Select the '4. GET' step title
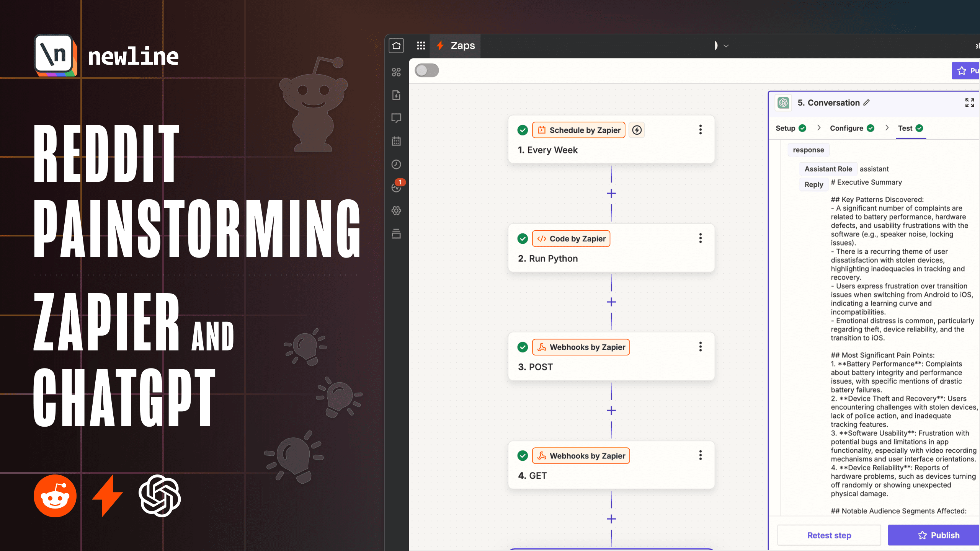Image resolution: width=980 pixels, height=551 pixels. (532, 476)
